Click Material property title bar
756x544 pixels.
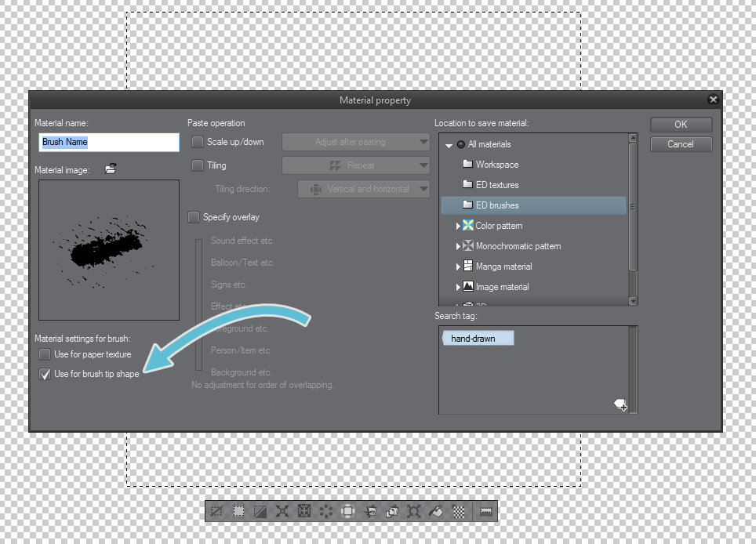[375, 100]
